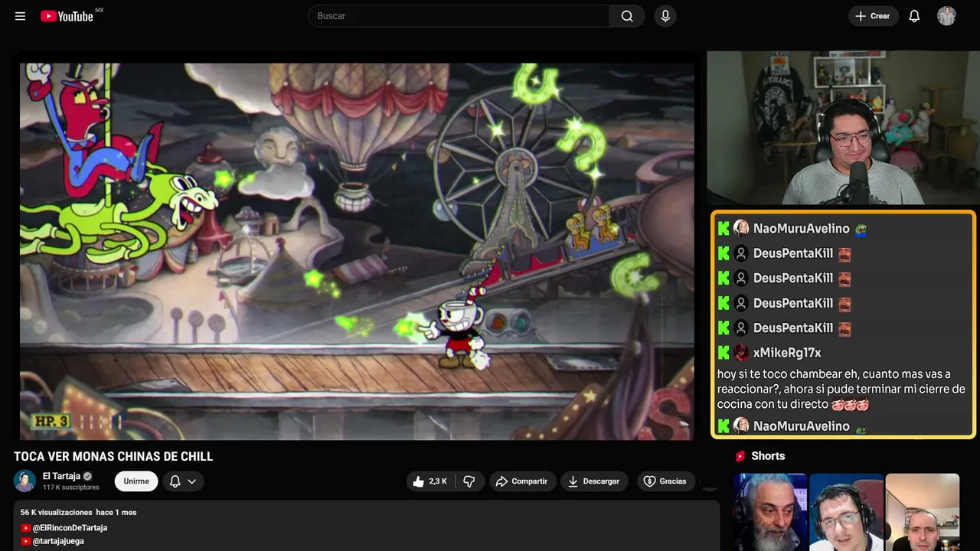
Task: Open the @tartajajuega link
Action: [x=58, y=541]
